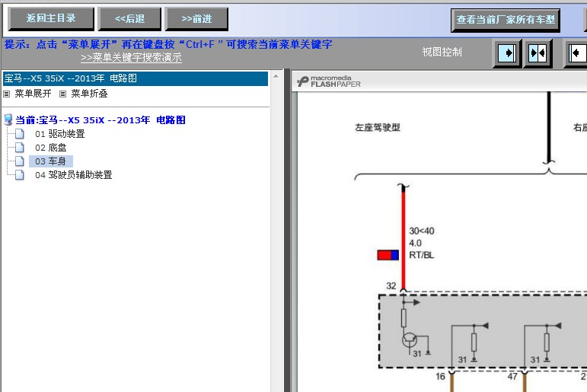The image size is (587, 392).
Task: Click the scroll-up arrow of the menu panel
Action: [276, 76]
